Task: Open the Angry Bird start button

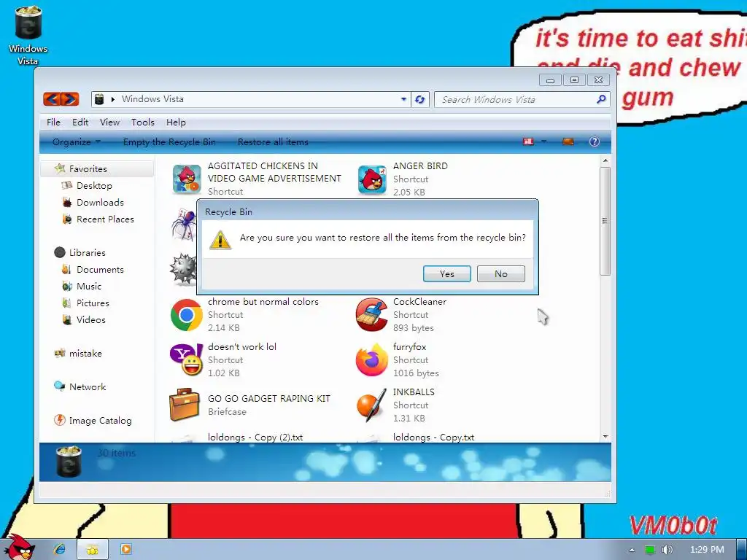Action: pyautogui.click(x=19, y=547)
